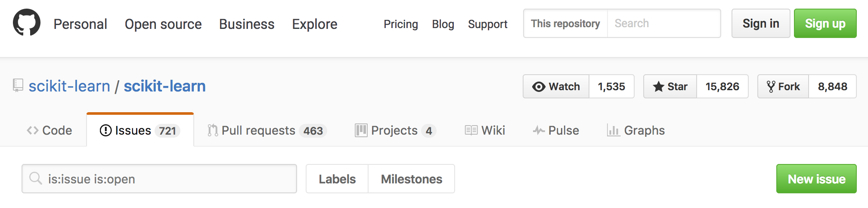Click the green New issue button
868x208 pixels.
coord(816,179)
